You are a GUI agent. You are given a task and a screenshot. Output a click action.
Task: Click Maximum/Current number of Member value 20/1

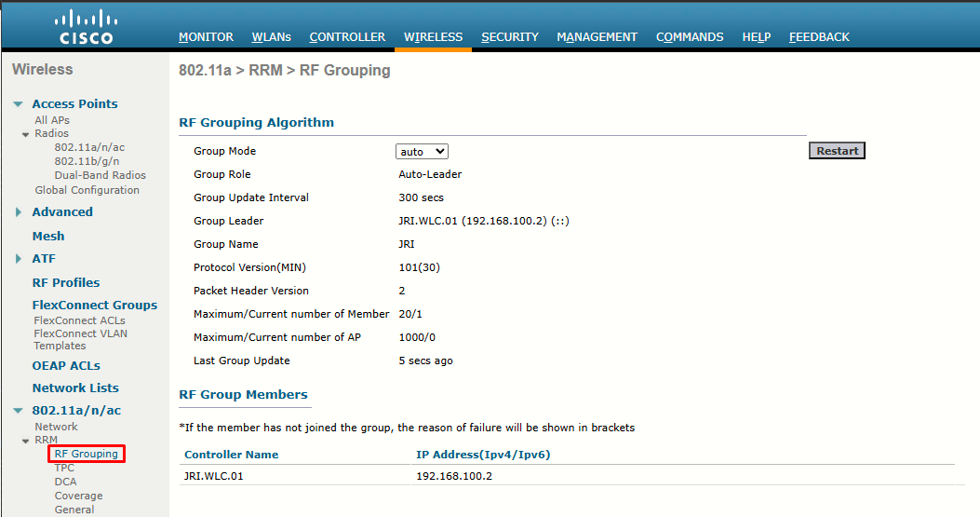tap(410, 314)
